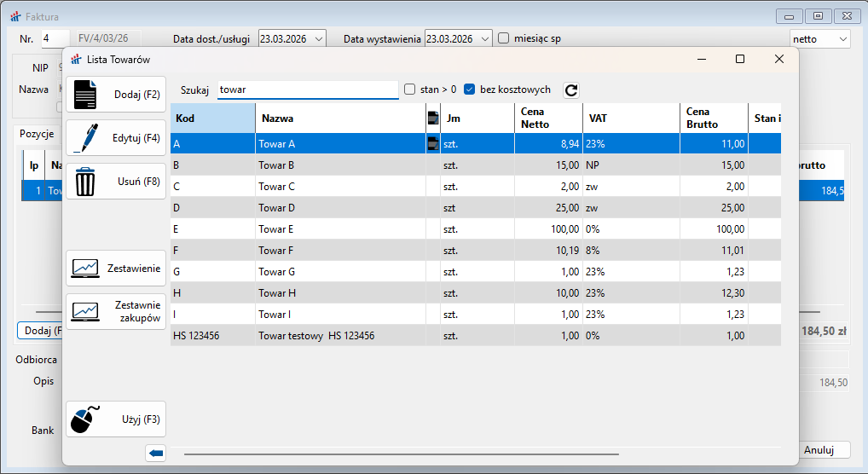Sort list by Cena Netto column header

pos(548,118)
